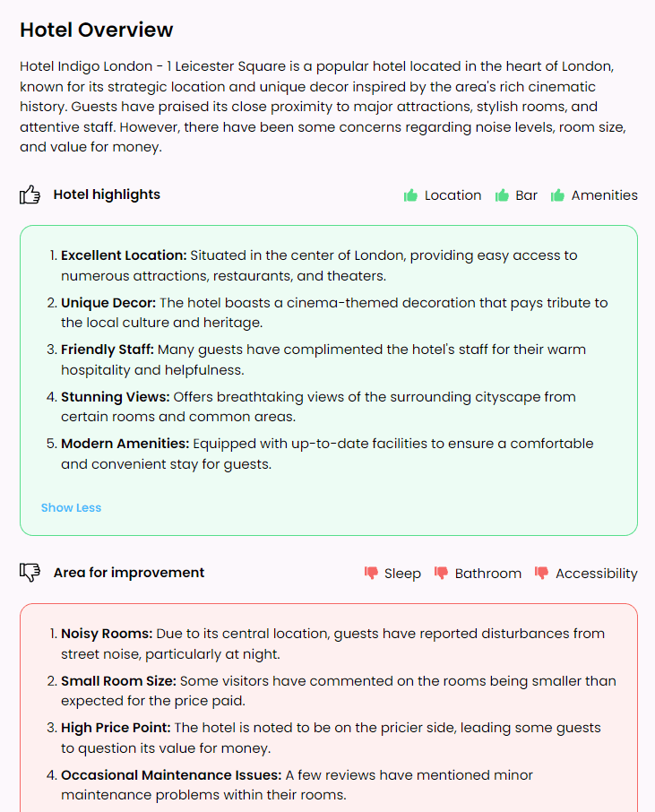
Task: Collapse highlights with Show Less
Action: [x=71, y=507]
